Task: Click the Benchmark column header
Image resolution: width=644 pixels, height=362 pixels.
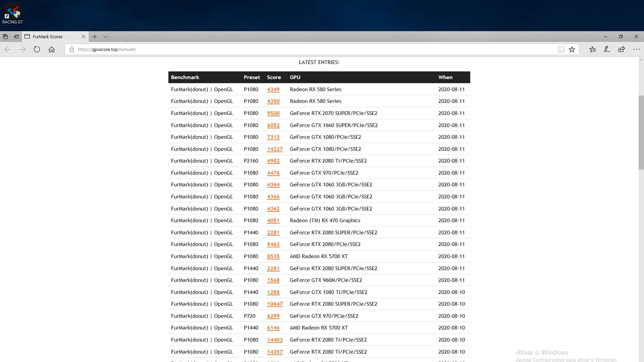Action: [x=185, y=77]
